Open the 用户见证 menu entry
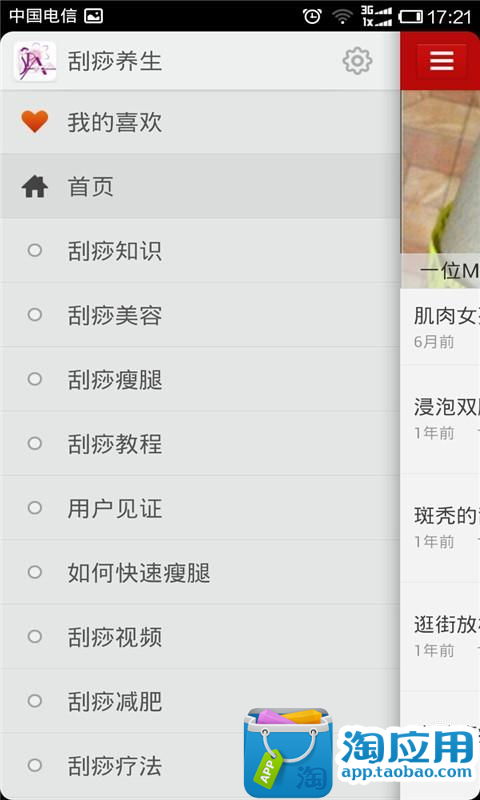Image resolution: width=480 pixels, height=800 pixels. click(200, 508)
